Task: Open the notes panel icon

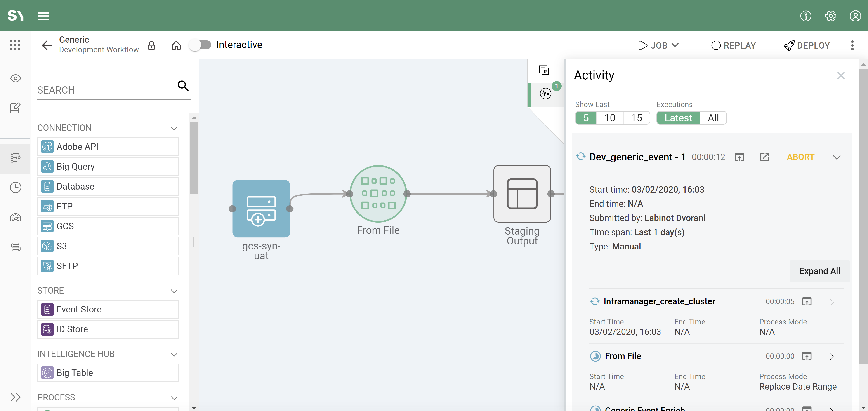Action: 544,70
